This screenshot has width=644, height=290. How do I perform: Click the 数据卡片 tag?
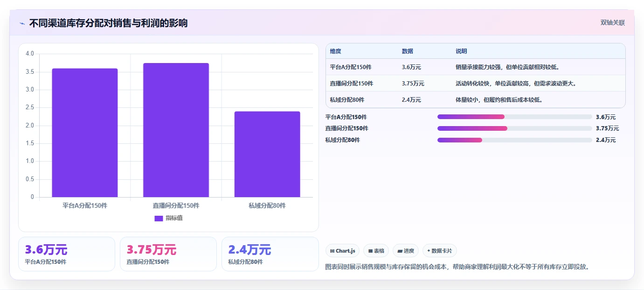440,251
